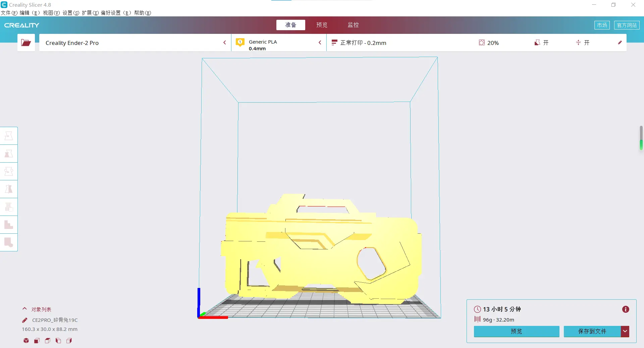Select the Support Blocker tool
Image resolution: width=644 pixels, height=348 pixels.
point(9,225)
